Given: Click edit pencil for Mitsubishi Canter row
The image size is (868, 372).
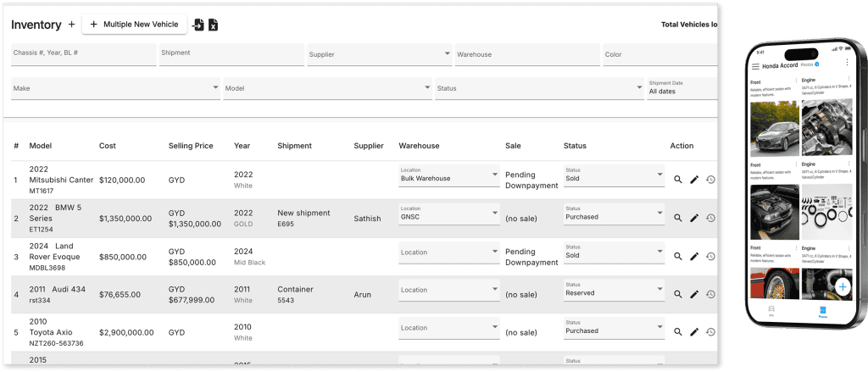Looking at the screenshot, I should pos(694,180).
